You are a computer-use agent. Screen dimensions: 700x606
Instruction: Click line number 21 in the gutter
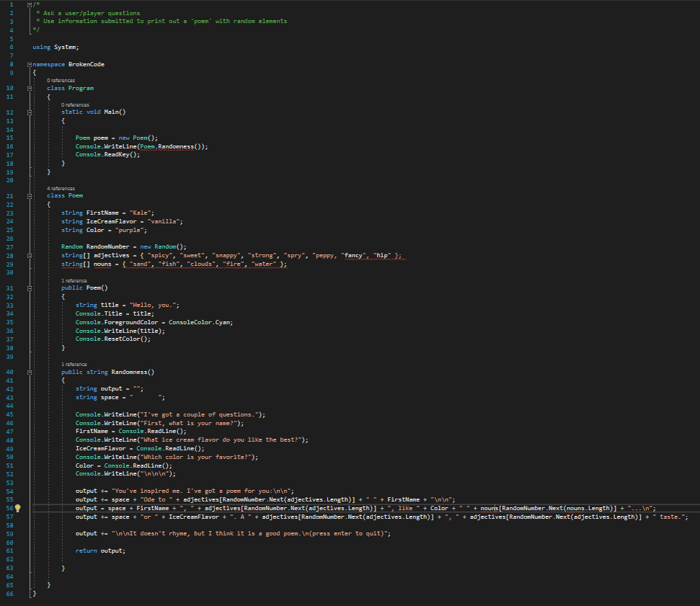[x=10, y=196]
